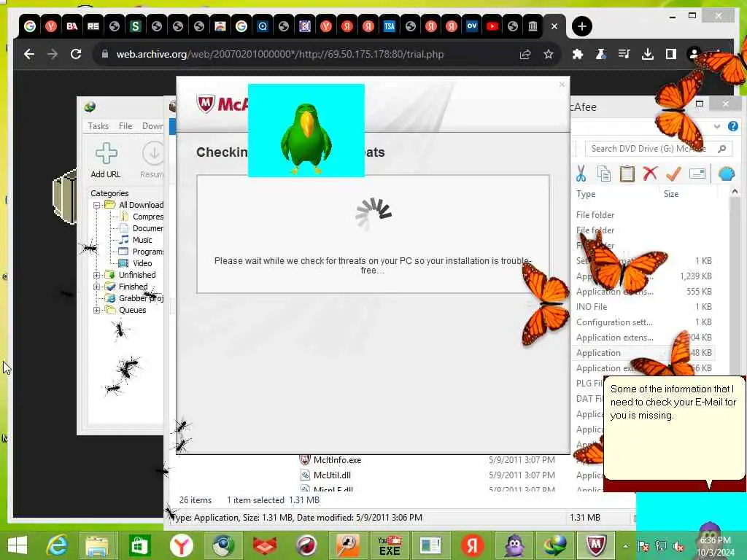Launch Internet Explorer from the taskbar
747x560 pixels.
57,545
